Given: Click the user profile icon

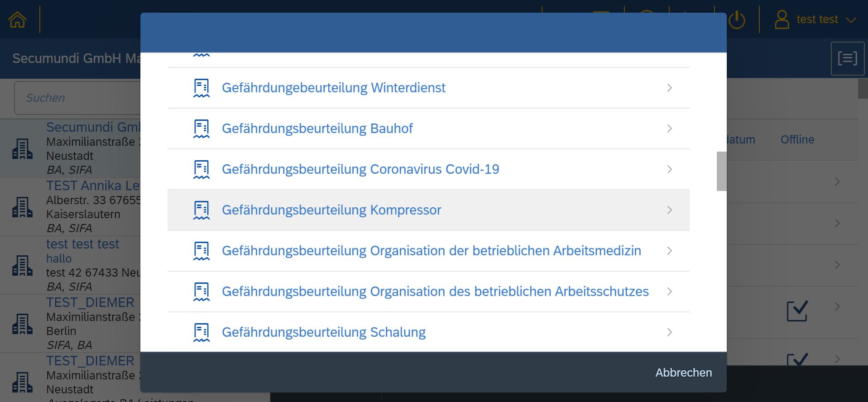Looking at the screenshot, I should pos(782,19).
